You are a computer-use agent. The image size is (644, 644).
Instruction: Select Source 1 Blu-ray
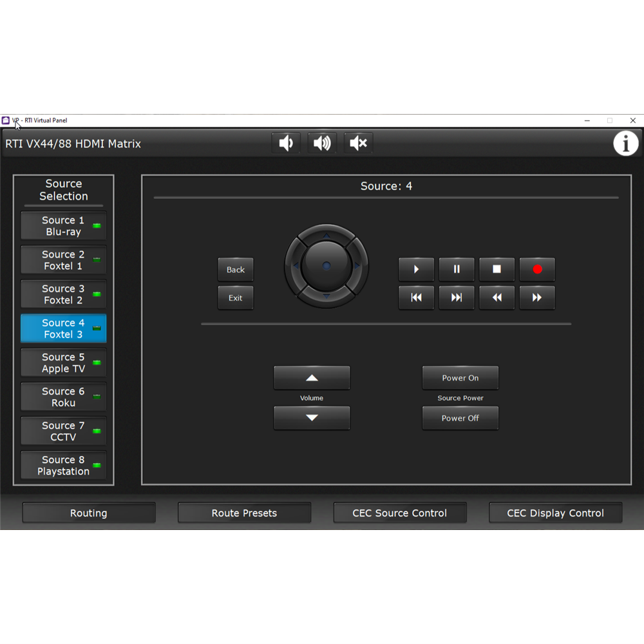coord(63,226)
